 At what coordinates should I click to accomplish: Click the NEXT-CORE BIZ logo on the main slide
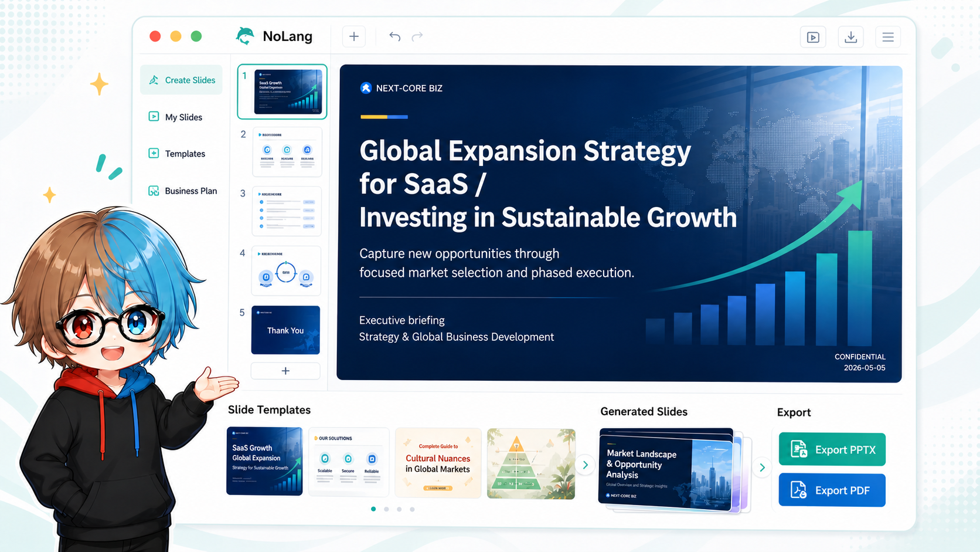click(x=366, y=88)
